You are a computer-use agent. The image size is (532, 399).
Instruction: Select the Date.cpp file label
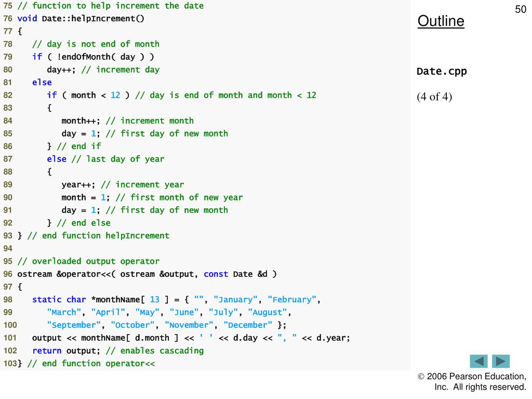[442, 71]
